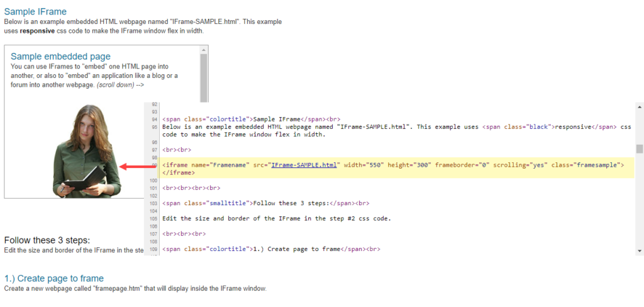Click the closing </iframe> tag in code

click(x=179, y=173)
